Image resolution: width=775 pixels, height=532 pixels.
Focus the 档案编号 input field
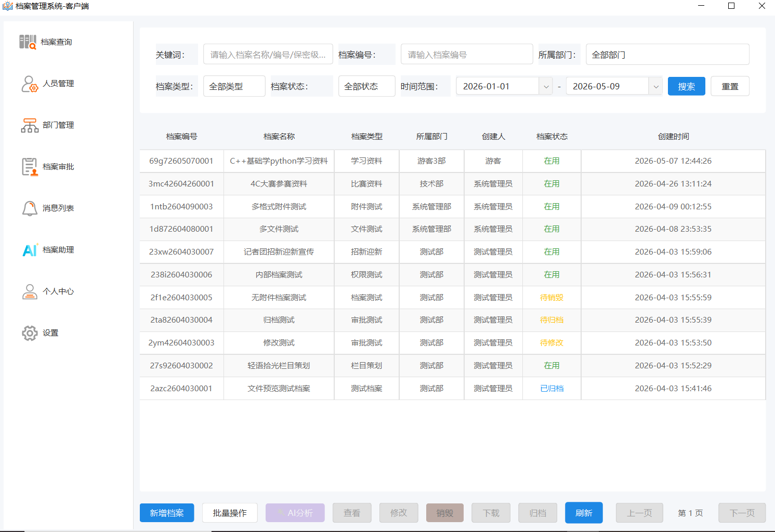coord(467,55)
